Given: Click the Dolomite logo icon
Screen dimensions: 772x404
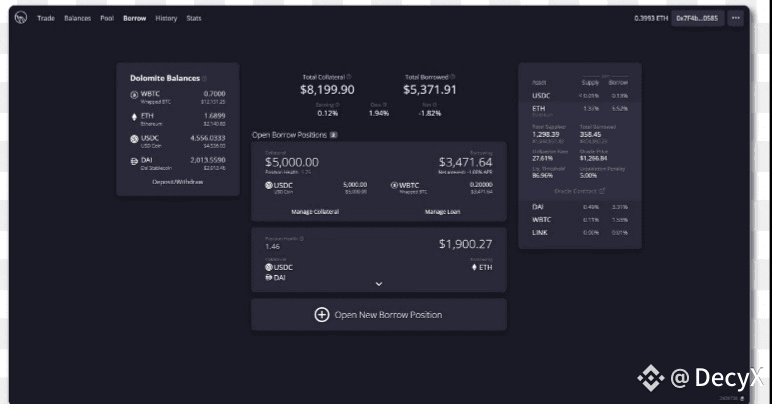Looking at the screenshot, I should [x=21, y=18].
